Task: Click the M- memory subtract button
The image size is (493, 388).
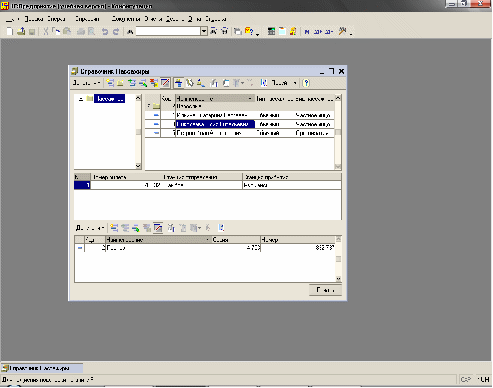Action: coord(329,32)
